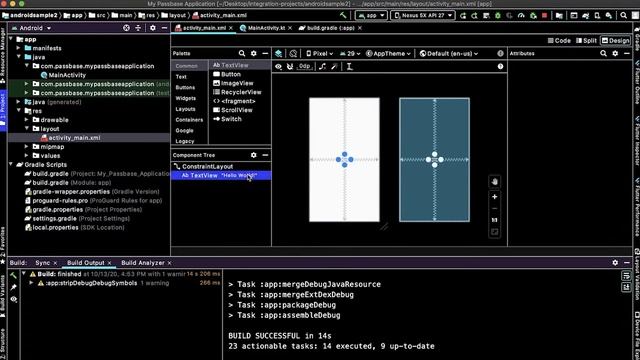Minimize the Palette panel
The image size is (640, 360).
265,53
